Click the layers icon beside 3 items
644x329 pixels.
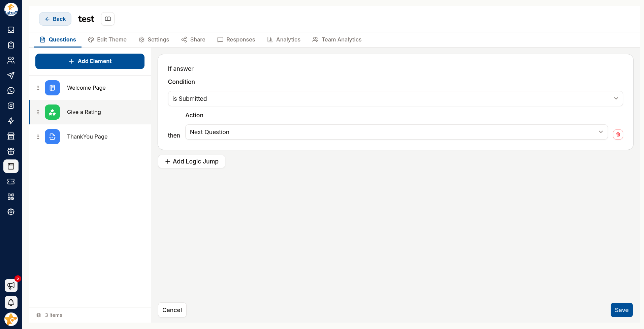(x=39, y=315)
